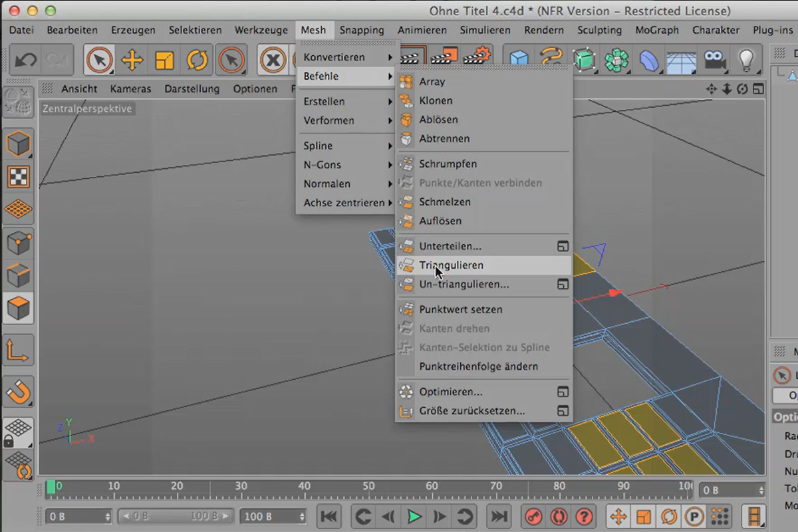Toggle the workplane lock icon

pos(18,432)
